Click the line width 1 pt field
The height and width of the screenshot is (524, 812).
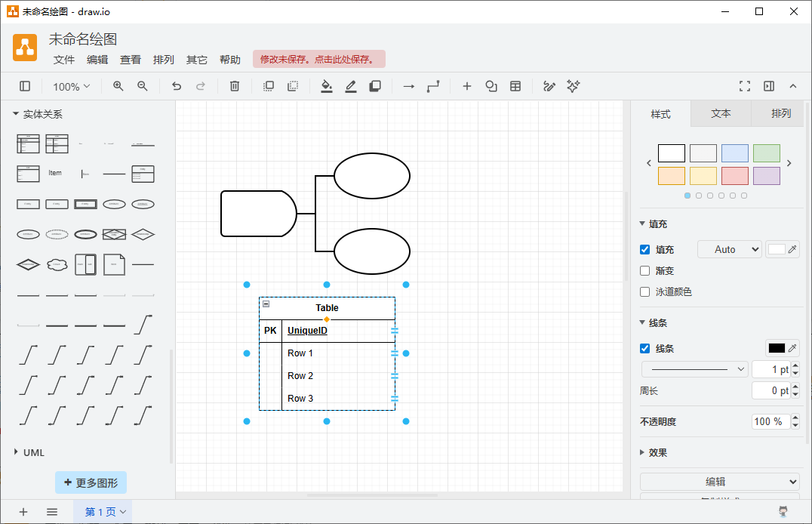point(771,369)
